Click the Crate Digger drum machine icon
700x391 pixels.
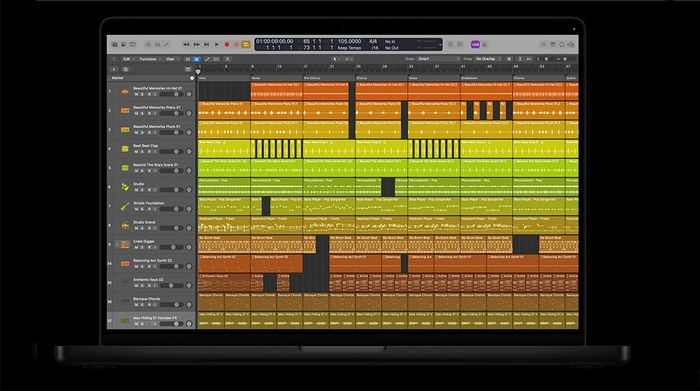pyautogui.click(x=125, y=245)
